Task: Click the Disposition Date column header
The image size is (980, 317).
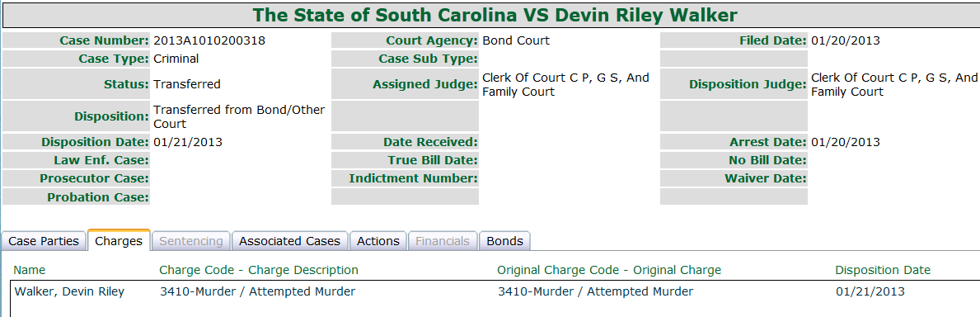Action: coord(883,270)
